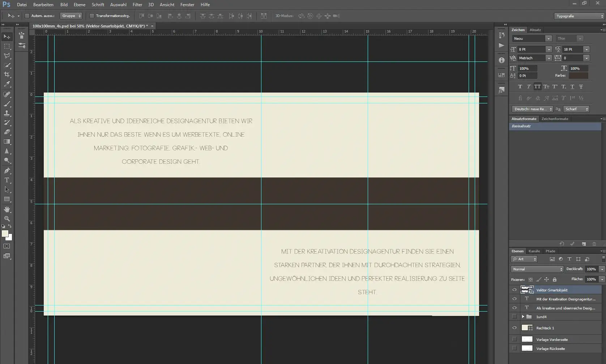Open the Typografie workspace switcher
This screenshot has height=364, width=606.
tap(578, 16)
